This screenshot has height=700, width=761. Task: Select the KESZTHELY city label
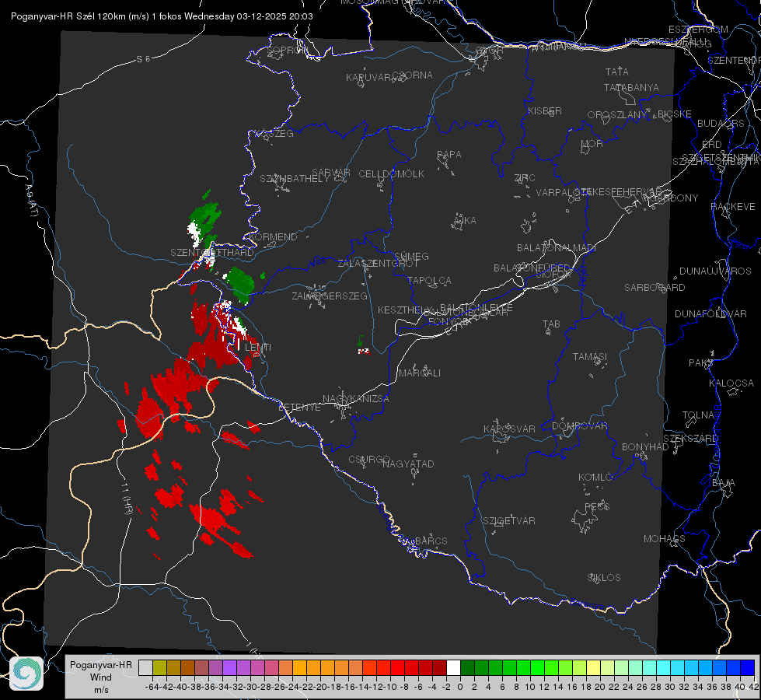coord(405,310)
